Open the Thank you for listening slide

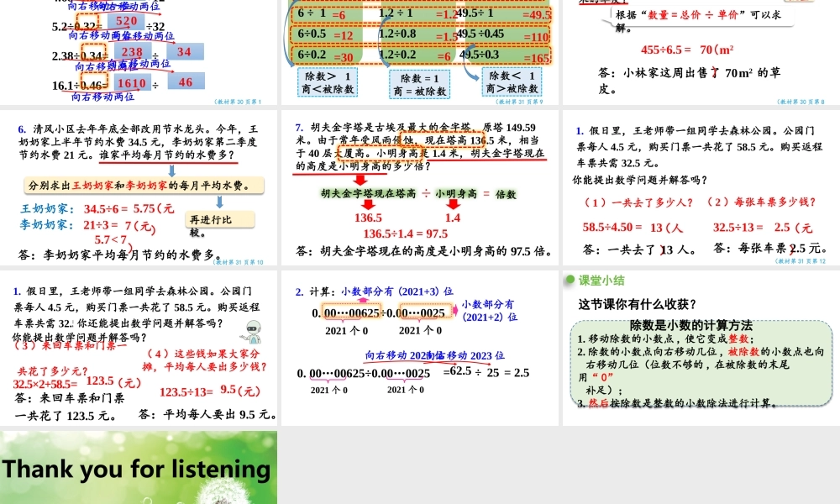139,468
